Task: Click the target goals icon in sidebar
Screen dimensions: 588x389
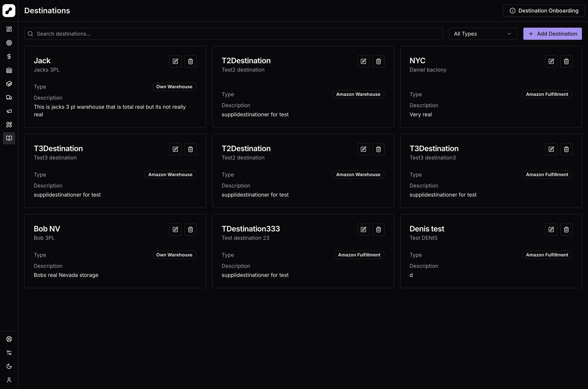Action: pyautogui.click(x=9, y=43)
